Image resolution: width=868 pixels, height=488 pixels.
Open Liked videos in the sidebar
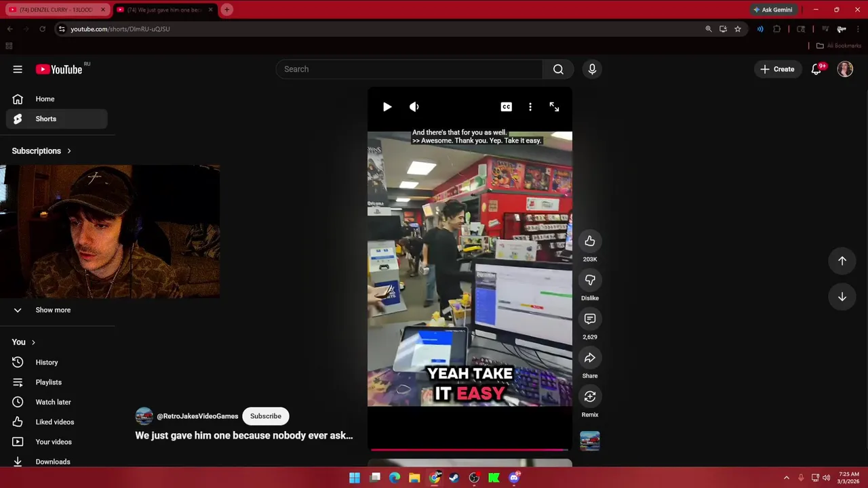(x=58, y=422)
